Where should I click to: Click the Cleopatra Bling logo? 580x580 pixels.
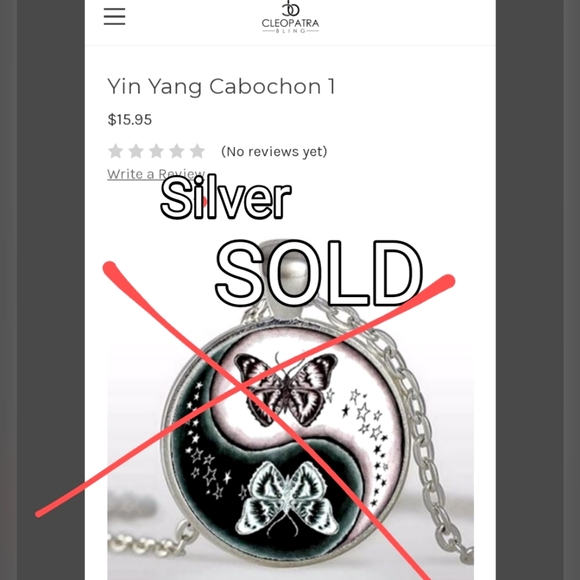point(290,17)
